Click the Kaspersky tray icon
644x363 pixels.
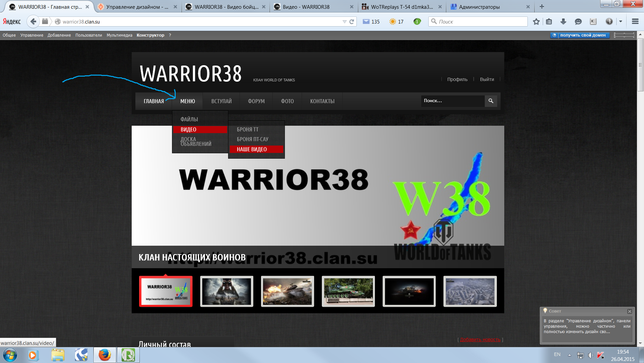(x=601, y=355)
